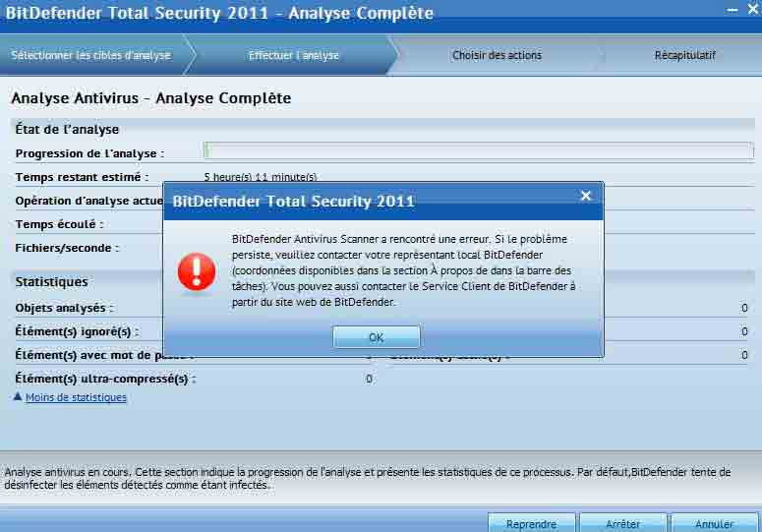Screen dimensions: 762x532
Task: Click the Objets analysés label
Action: 64,308
